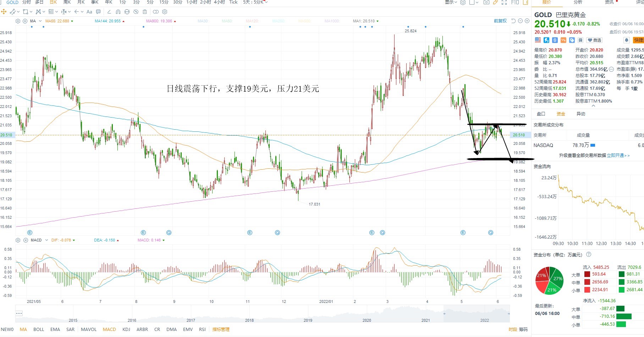Click the trash delete drawings icon
Viewport: 644px width, 337px height.
pyautogui.click(x=145, y=12)
